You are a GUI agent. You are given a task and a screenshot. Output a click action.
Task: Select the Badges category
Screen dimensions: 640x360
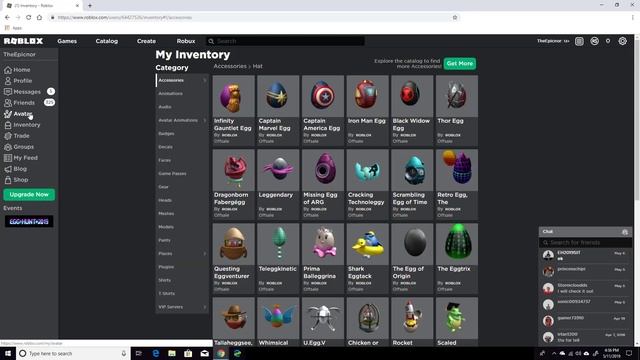166,133
